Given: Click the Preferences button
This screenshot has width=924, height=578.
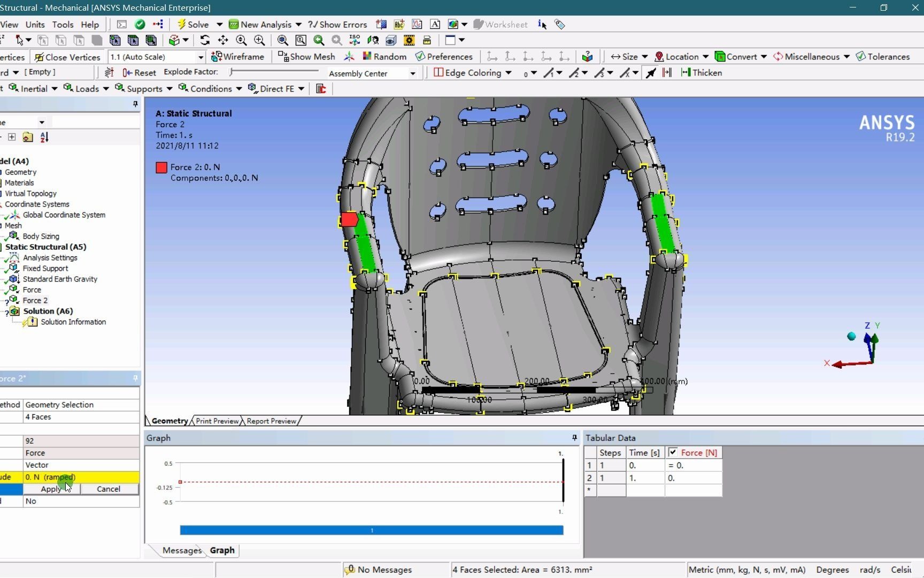Looking at the screenshot, I should click(444, 56).
